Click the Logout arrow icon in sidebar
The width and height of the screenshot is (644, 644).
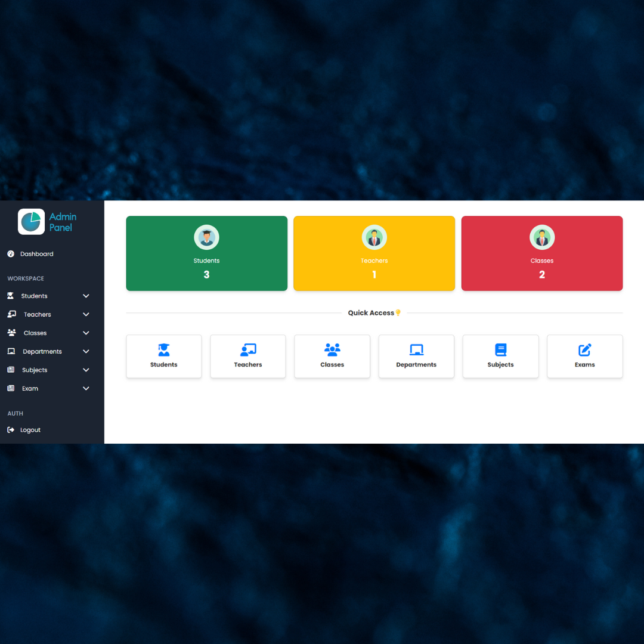pyautogui.click(x=11, y=430)
